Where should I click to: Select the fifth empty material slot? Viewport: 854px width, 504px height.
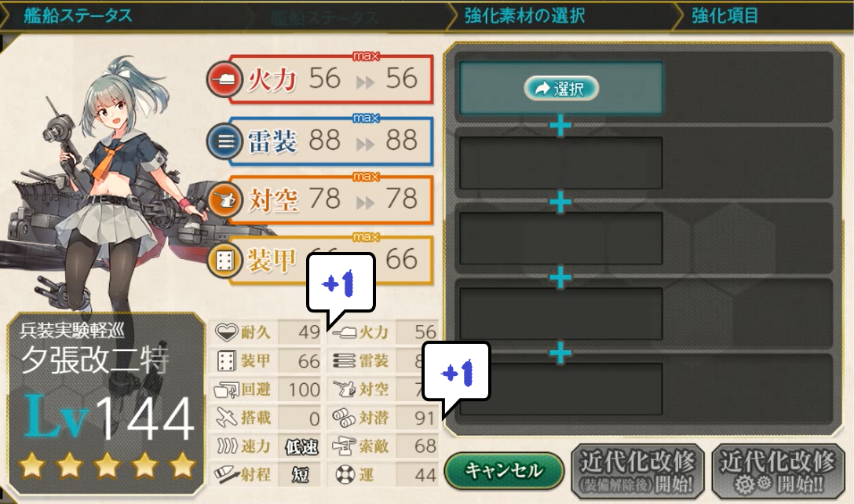click(561, 389)
